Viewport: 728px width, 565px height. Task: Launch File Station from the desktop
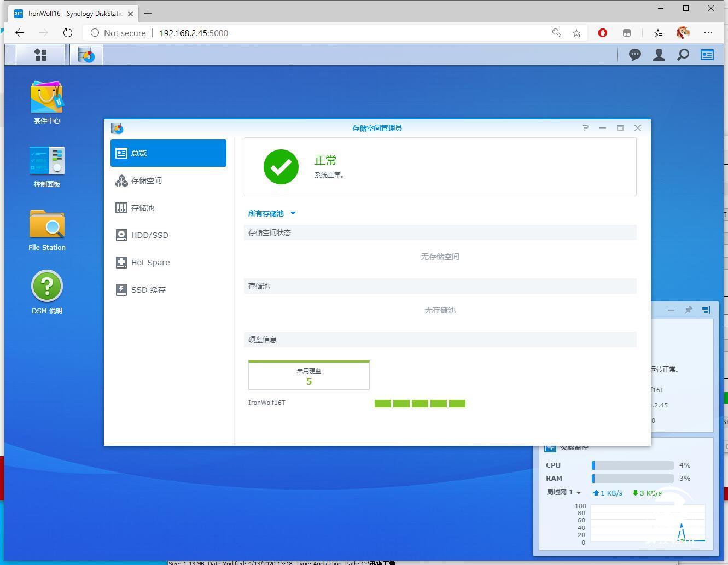tap(47, 225)
